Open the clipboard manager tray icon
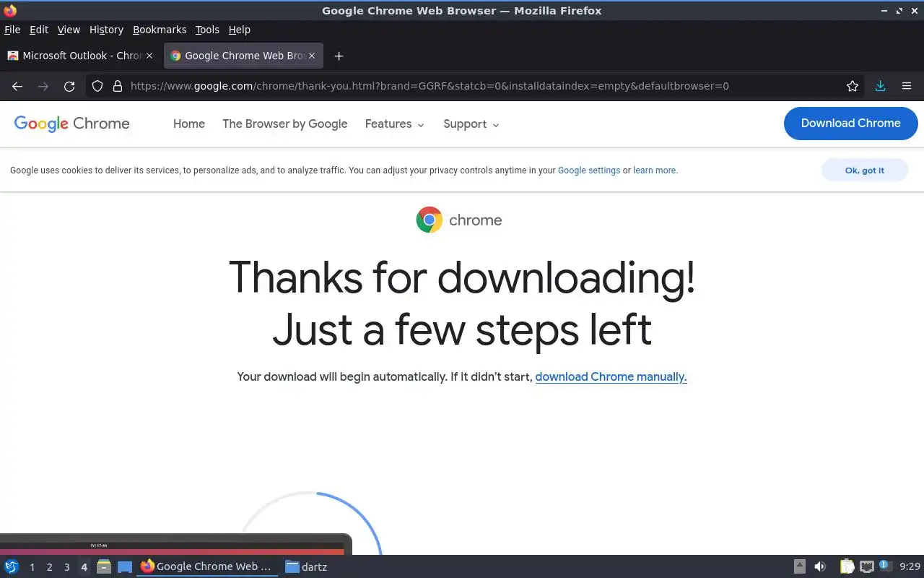Screen dimensions: 924x578 click(847, 566)
